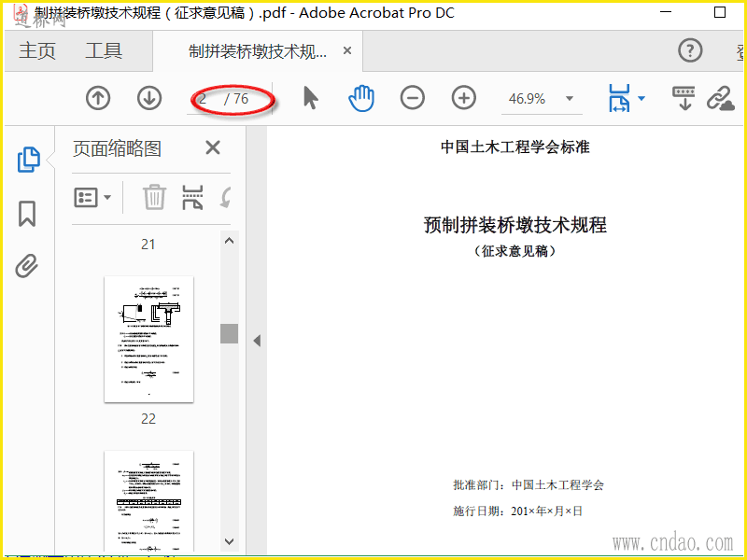Click the line 批准部门:中国土木工程学会
The image size is (747, 560).
coord(529,485)
